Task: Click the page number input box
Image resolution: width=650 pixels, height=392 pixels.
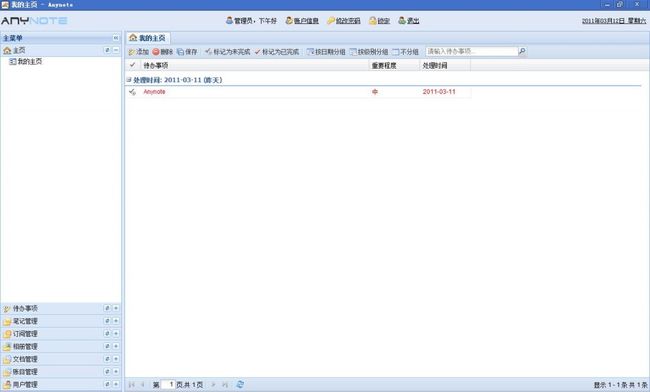Action: pyautogui.click(x=168, y=385)
